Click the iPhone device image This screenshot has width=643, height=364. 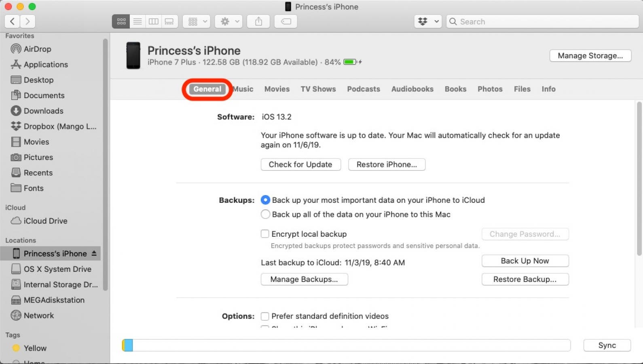tap(133, 55)
